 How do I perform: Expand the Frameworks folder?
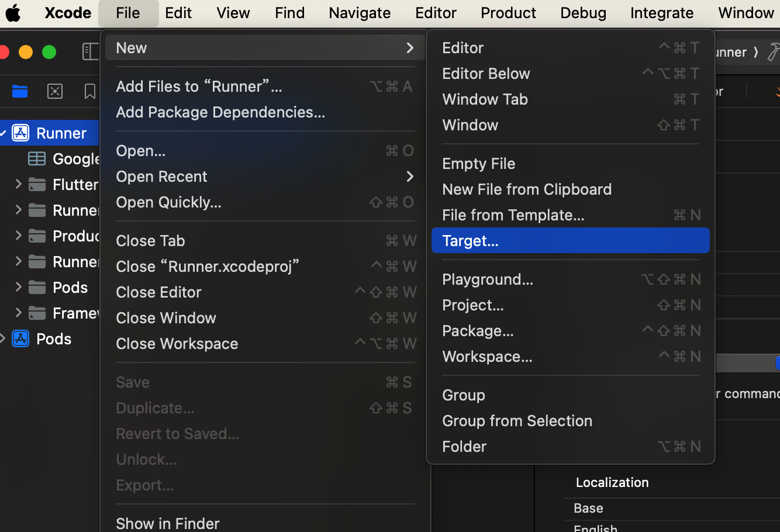pyautogui.click(x=18, y=313)
